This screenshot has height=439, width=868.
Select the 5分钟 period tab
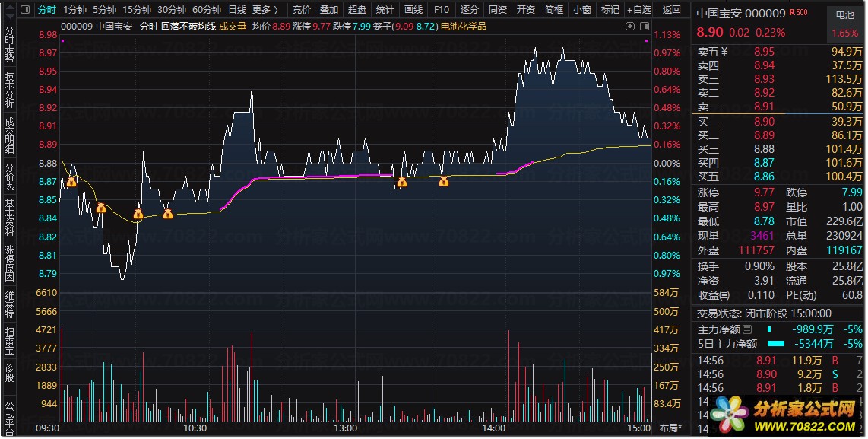coord(104,9)
